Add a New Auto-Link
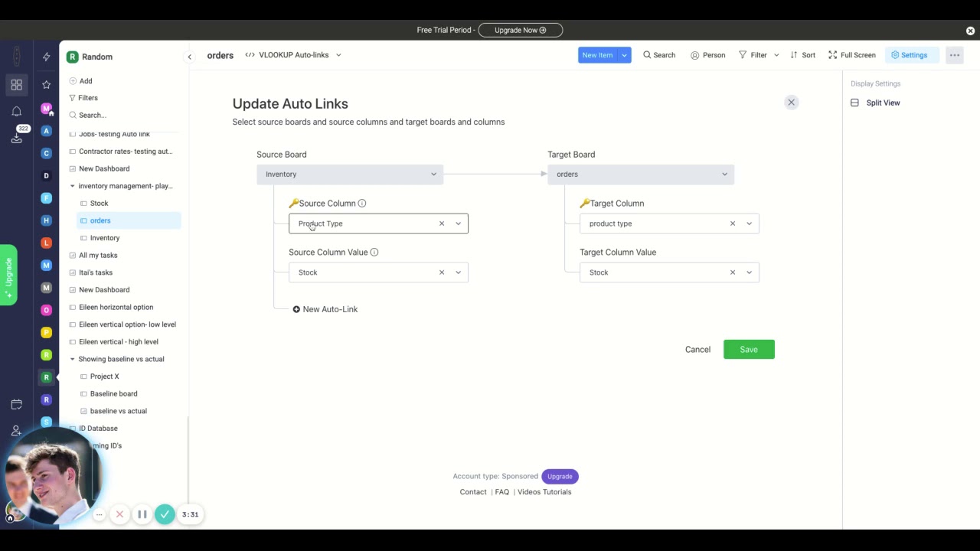The width and height of the screenshot is (980, 551). pyautogui.click(x=325, y=309)
